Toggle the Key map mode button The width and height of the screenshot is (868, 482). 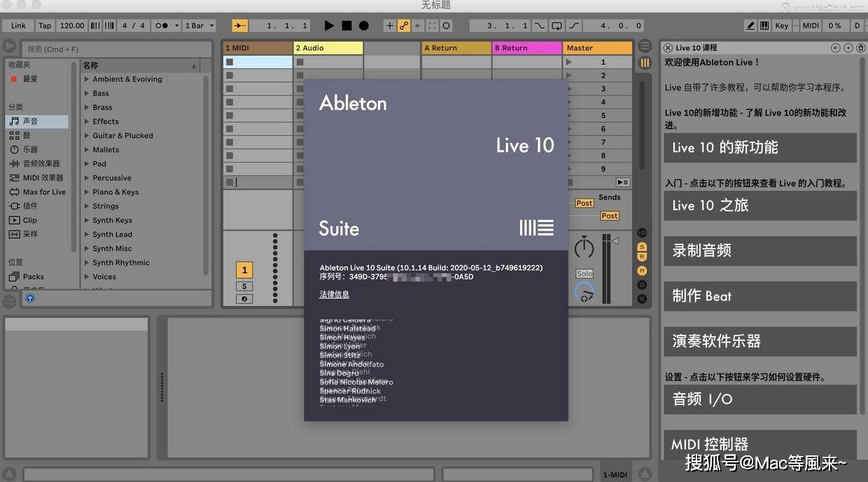[782, 25]
